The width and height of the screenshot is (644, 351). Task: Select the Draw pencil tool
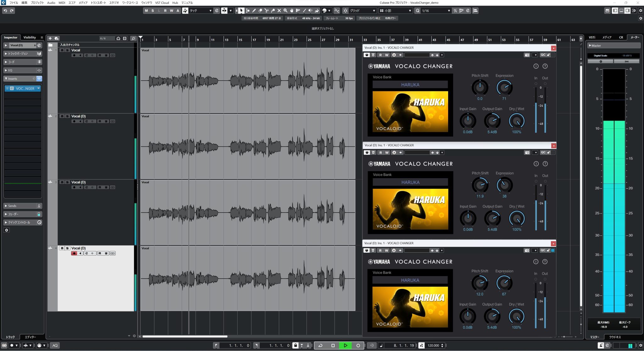tap(254, 11)
